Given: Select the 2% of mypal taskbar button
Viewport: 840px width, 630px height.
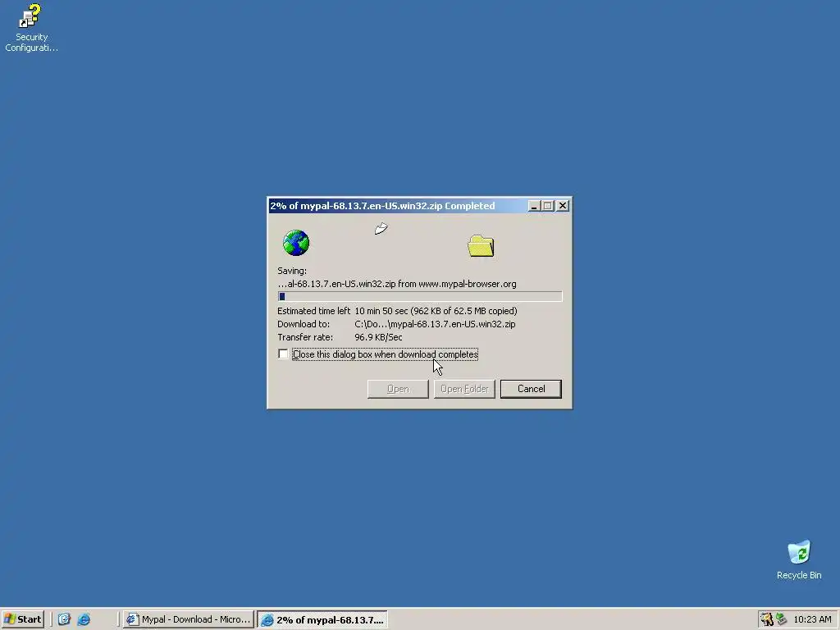Looking at the screenshot, I should (322, 620).
